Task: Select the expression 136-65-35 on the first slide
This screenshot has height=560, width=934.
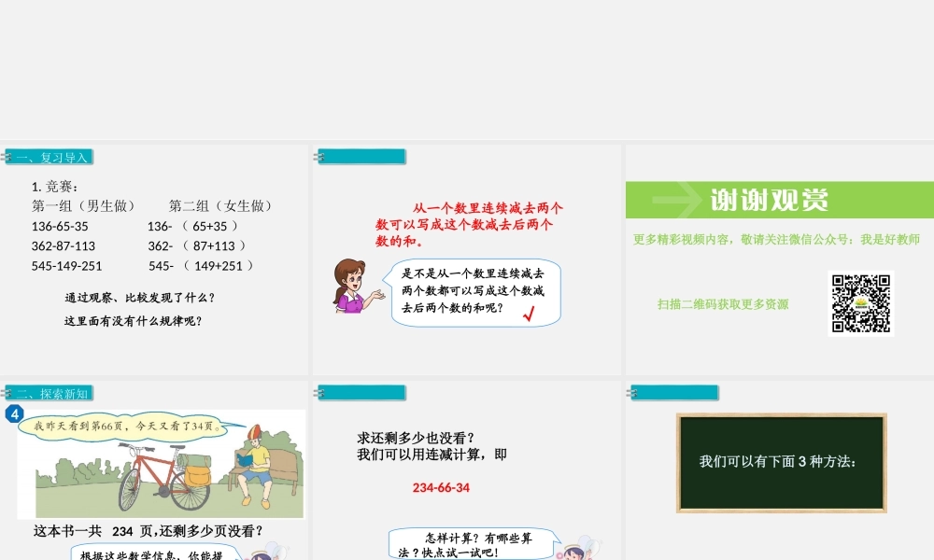Action: pyautogui.click(x=59, y=226)
